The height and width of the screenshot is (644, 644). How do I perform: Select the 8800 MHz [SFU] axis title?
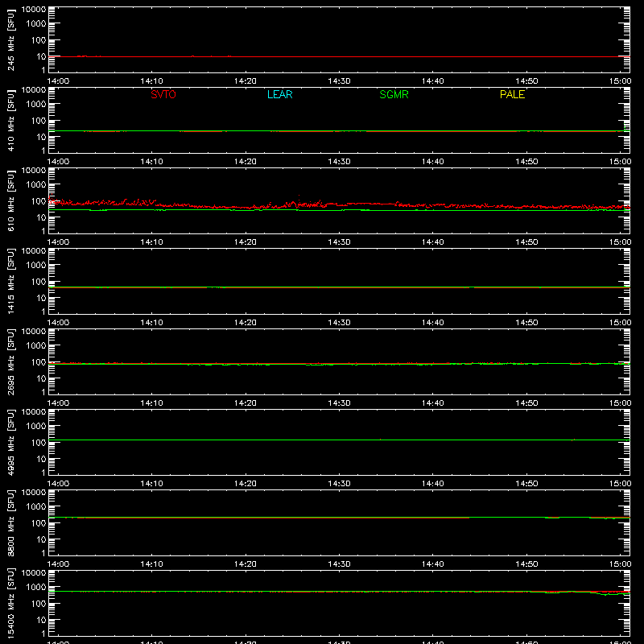(11, 522)
